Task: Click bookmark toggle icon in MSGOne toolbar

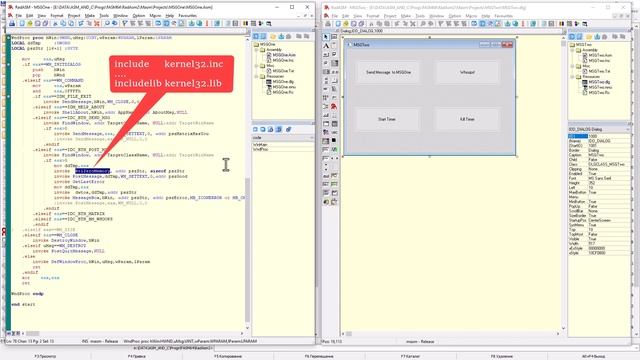Action: (125, 24)
